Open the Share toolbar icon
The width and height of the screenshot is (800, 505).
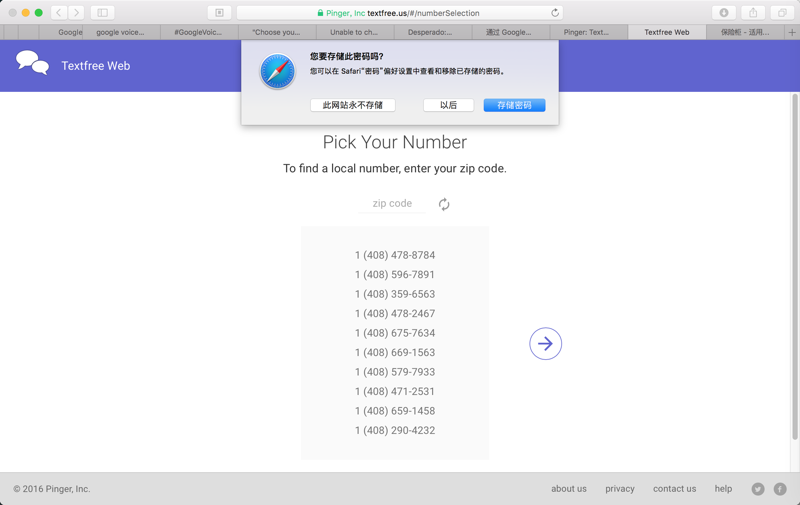pos(753,13)
